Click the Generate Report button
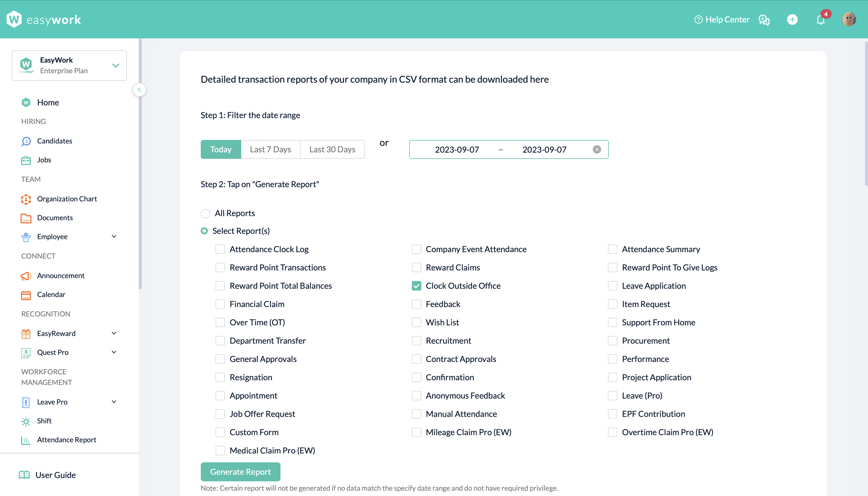 pyautogui.click(x=240, y=472)
